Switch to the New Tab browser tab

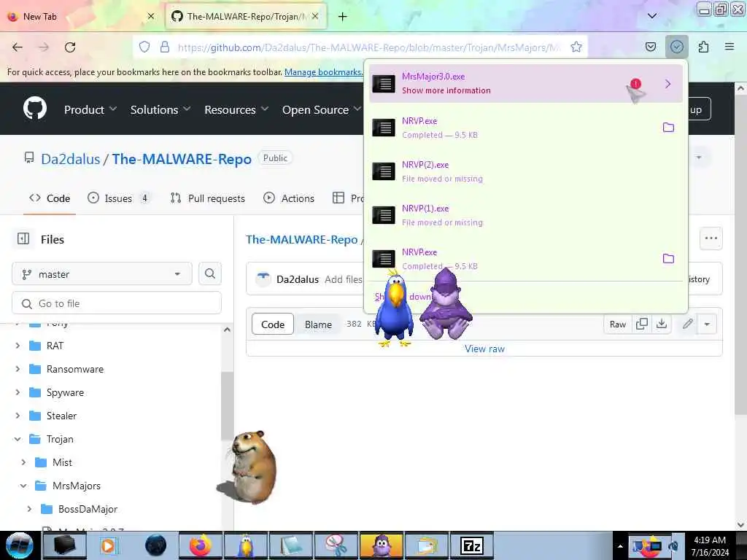[81, 17]
